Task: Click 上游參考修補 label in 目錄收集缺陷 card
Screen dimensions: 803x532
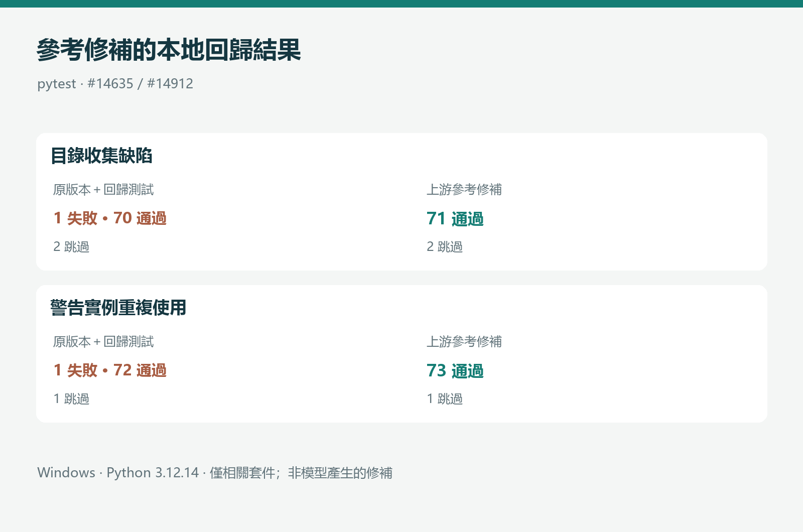Action: point(464,189)
